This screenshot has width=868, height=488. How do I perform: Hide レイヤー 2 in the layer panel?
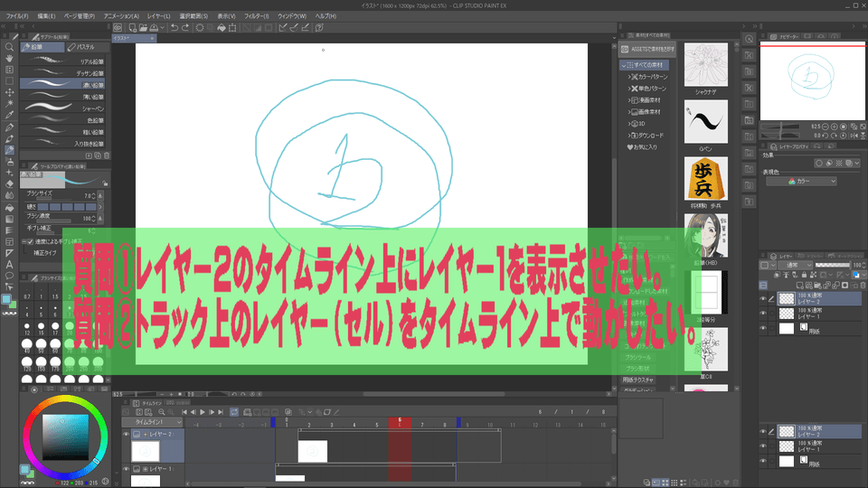764,298
